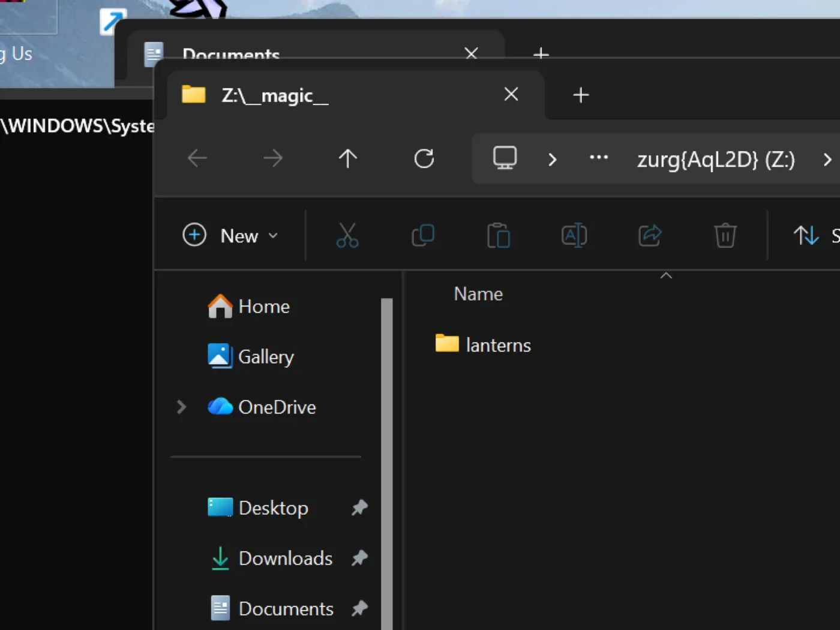
Task: Select the Z:\__magic__ tab
Action: [355, 95]
